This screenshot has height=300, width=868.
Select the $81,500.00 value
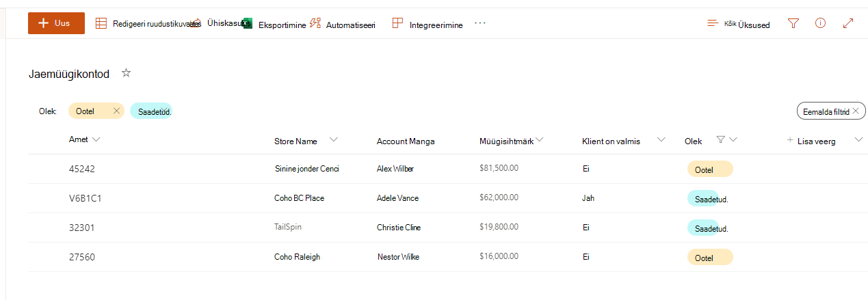(x=499, y=168)
